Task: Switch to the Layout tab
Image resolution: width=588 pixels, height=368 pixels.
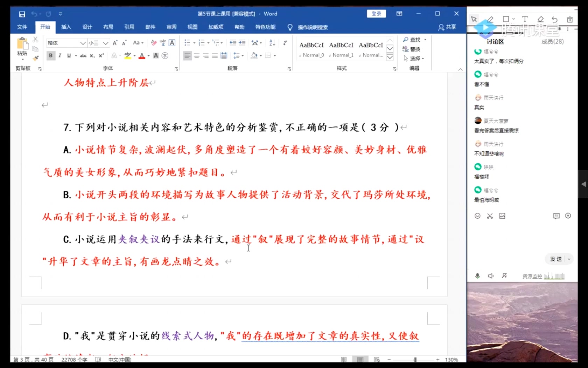Action: point(108,27)
